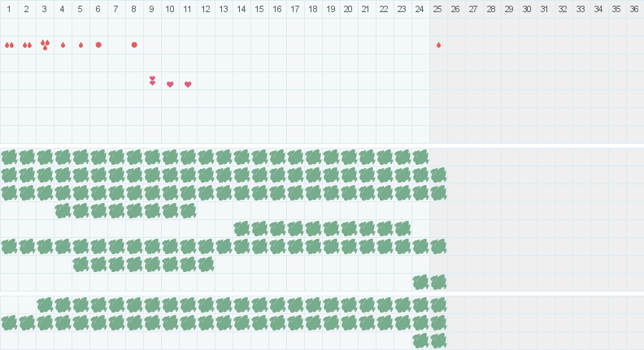Select the day 4 green mark starting the 4–11 row
This screenshot has width=644, height=350.
click(63, 210)
